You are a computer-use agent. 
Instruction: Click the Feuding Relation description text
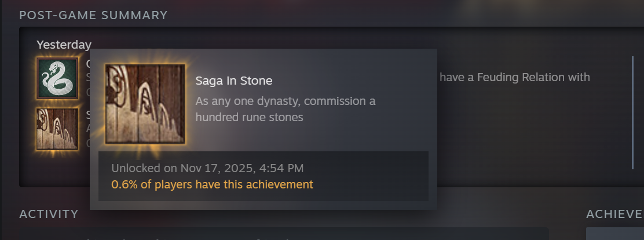(x=515, y=77)
